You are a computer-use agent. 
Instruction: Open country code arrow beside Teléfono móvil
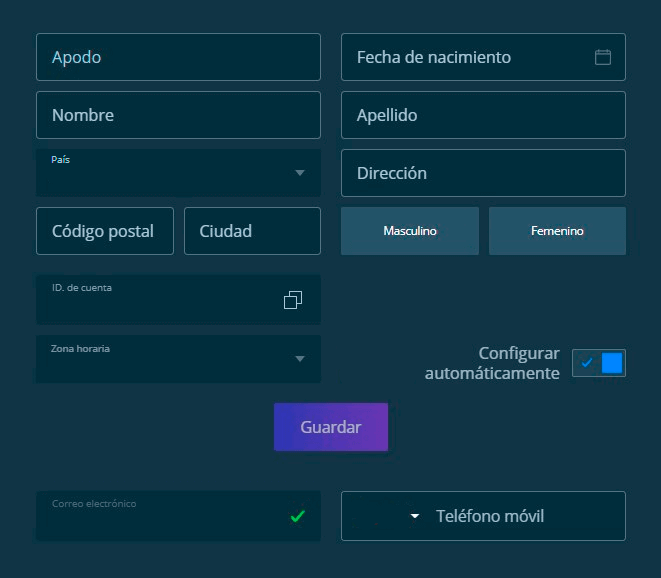pyautogui.click(x=415, y=517)
